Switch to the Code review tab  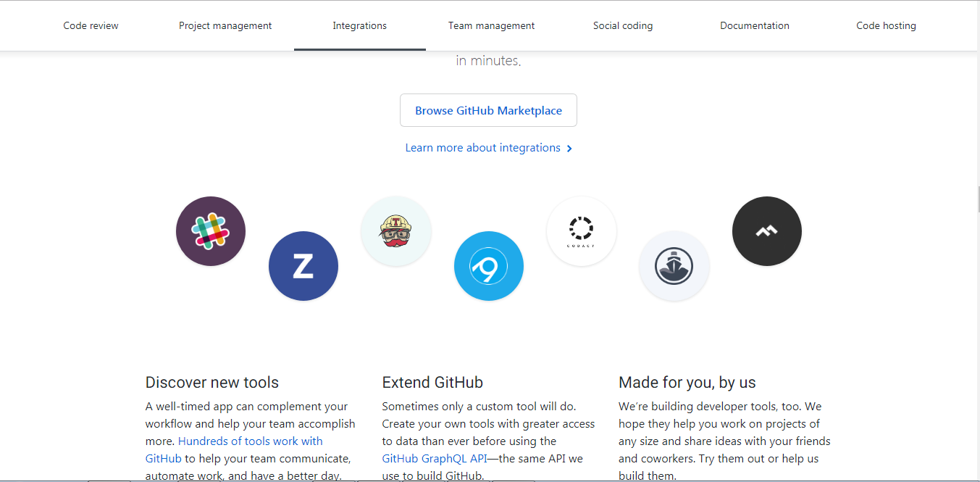91,25
